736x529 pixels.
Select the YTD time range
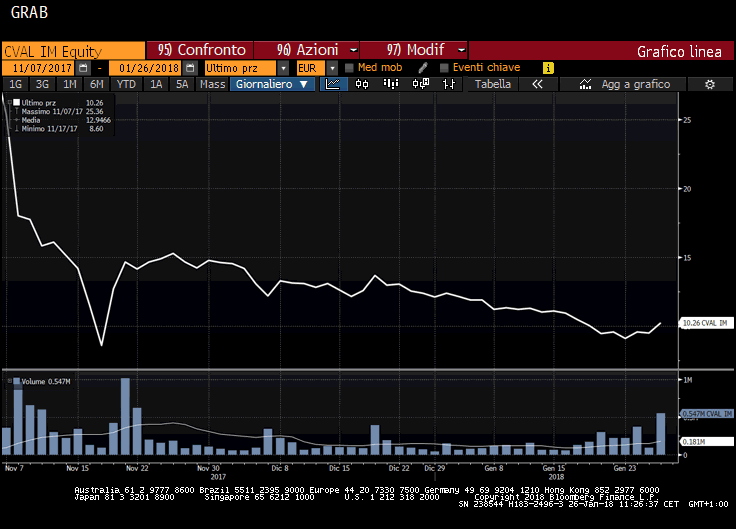(126, 84)
